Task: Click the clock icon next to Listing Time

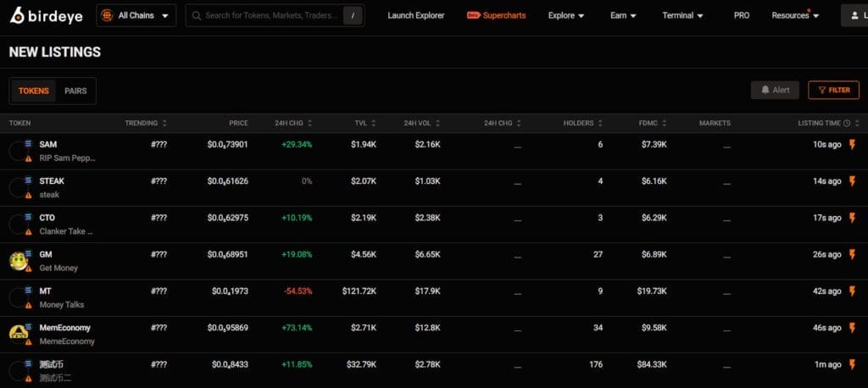Action: (x=846, y=124)
